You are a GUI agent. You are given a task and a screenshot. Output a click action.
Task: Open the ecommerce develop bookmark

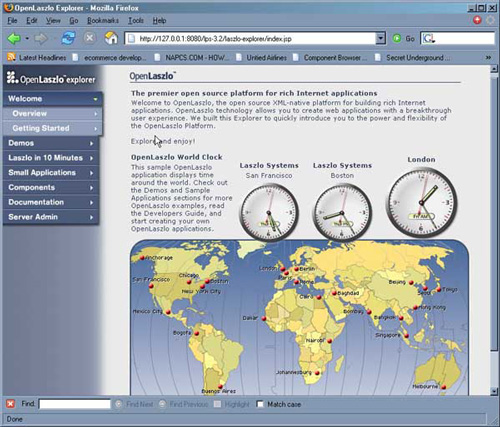click(110, 58)
